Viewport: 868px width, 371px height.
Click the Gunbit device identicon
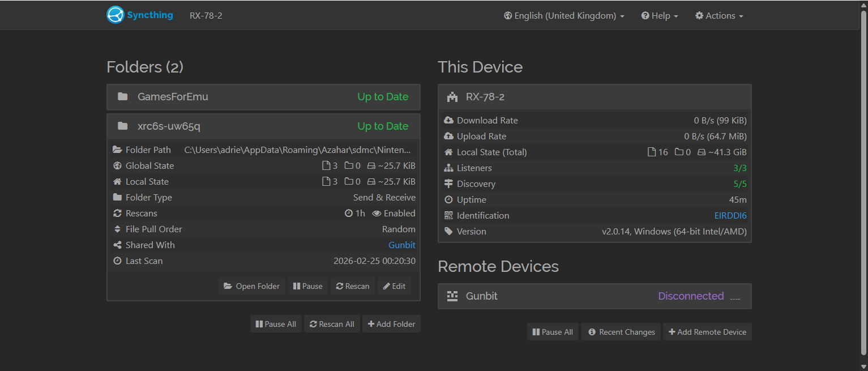click(452, 296)
